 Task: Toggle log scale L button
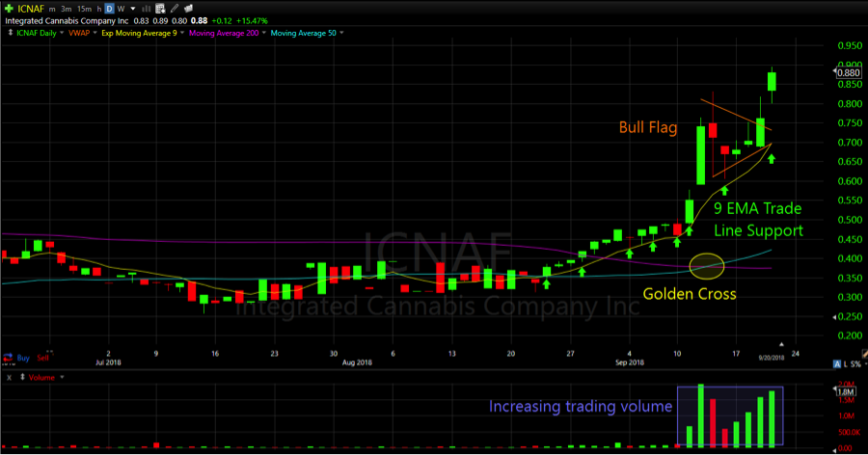click(x=845, y=364)
